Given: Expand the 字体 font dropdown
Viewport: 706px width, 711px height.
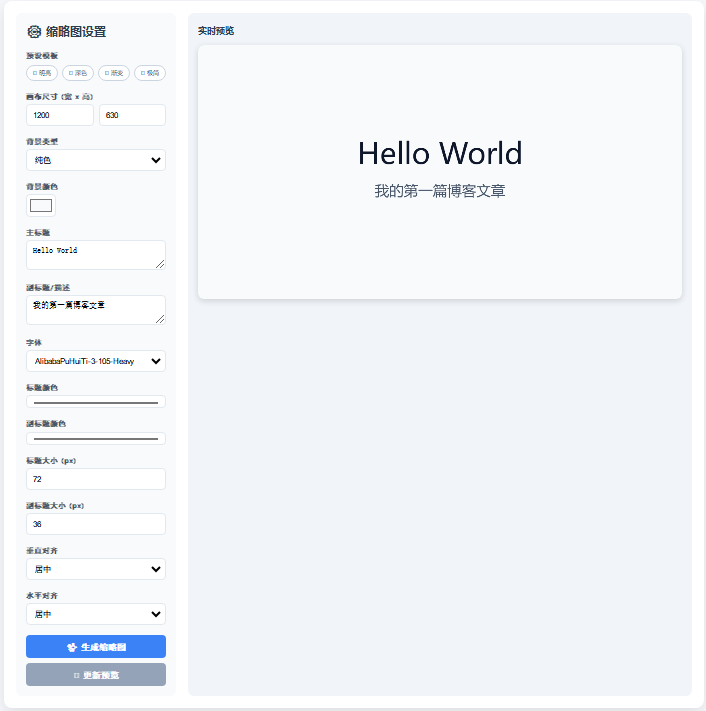Looking at the screenshot, I should tap(96, 361).
